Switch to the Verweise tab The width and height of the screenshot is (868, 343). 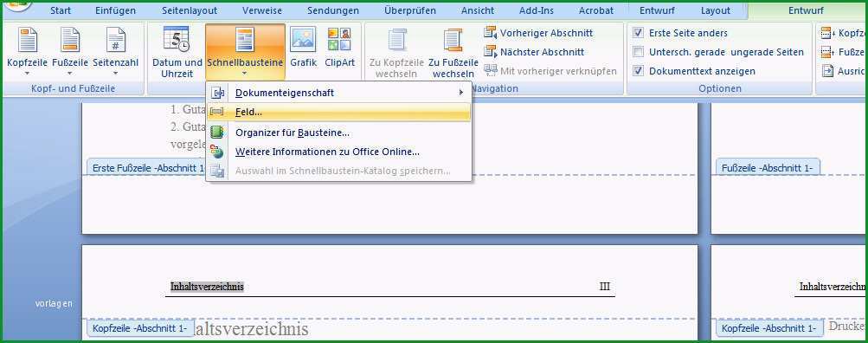[262, 10]
